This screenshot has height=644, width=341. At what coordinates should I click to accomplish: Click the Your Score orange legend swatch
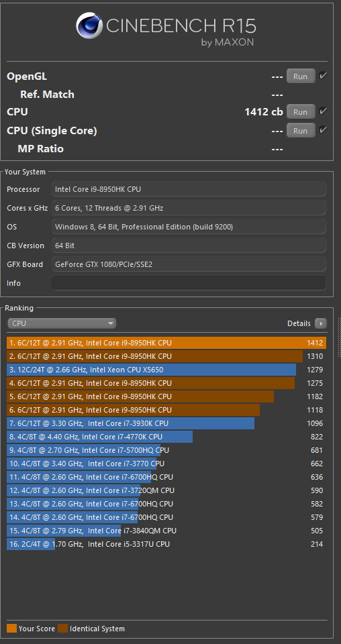[x=12, y=629]
